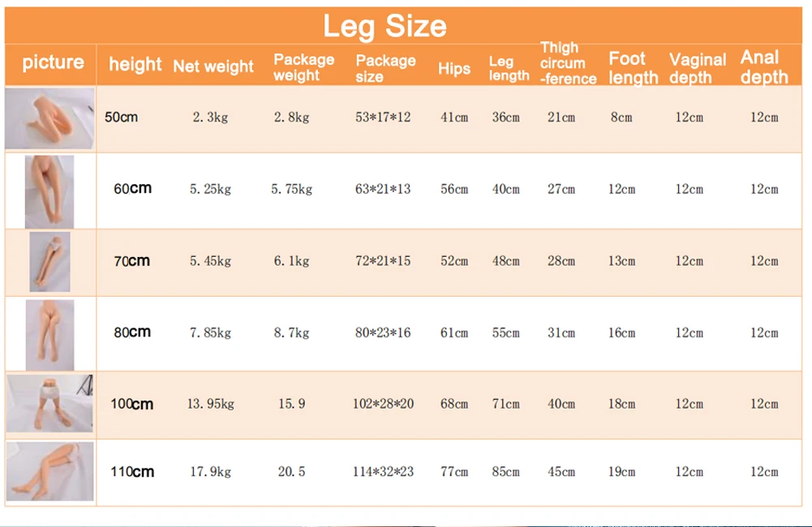
Task: Open the 60cm row product picture
Action: tap(49, 191)
